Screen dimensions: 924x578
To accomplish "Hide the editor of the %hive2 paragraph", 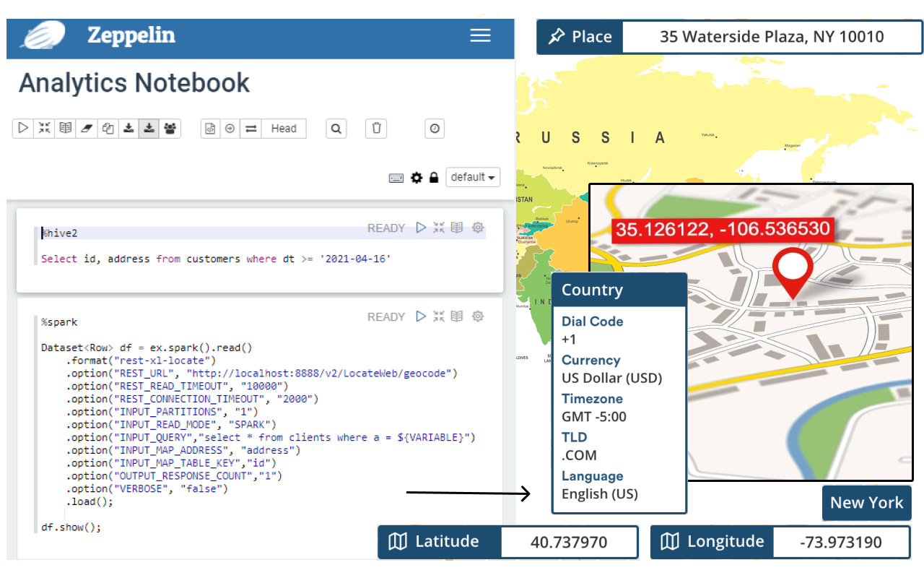I will [x=439, y=228].
